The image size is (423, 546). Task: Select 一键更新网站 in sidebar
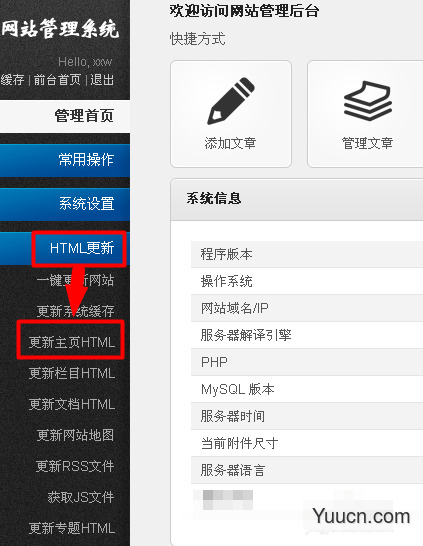pos(75,280)
